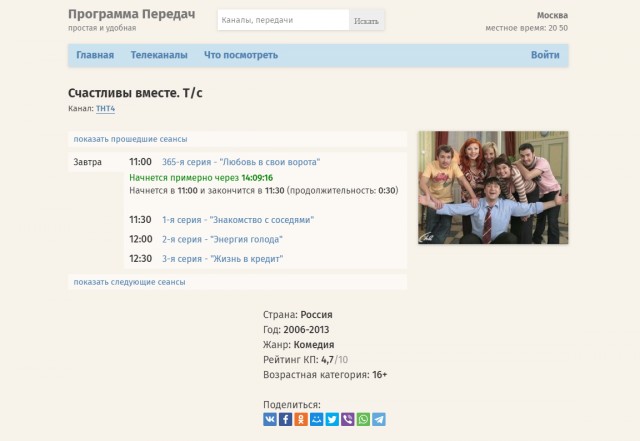This screenshot has height=441, width=640.
Task: Click the Возрастная категория: 16+ line
Action: 325,375
